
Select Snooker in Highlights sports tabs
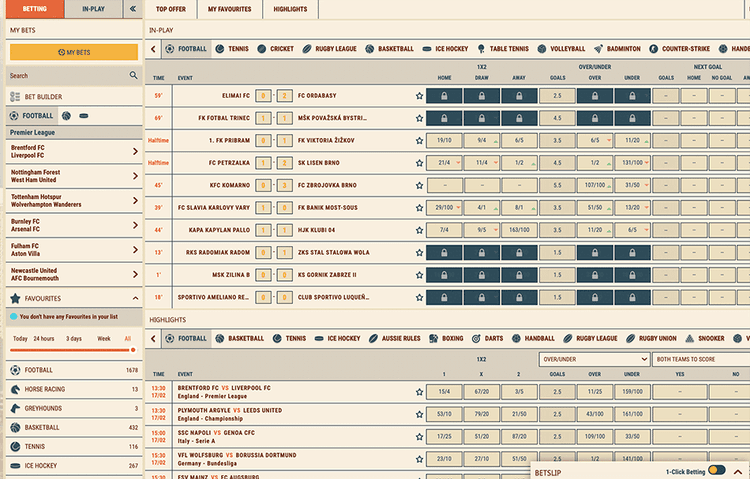point(705,338)
